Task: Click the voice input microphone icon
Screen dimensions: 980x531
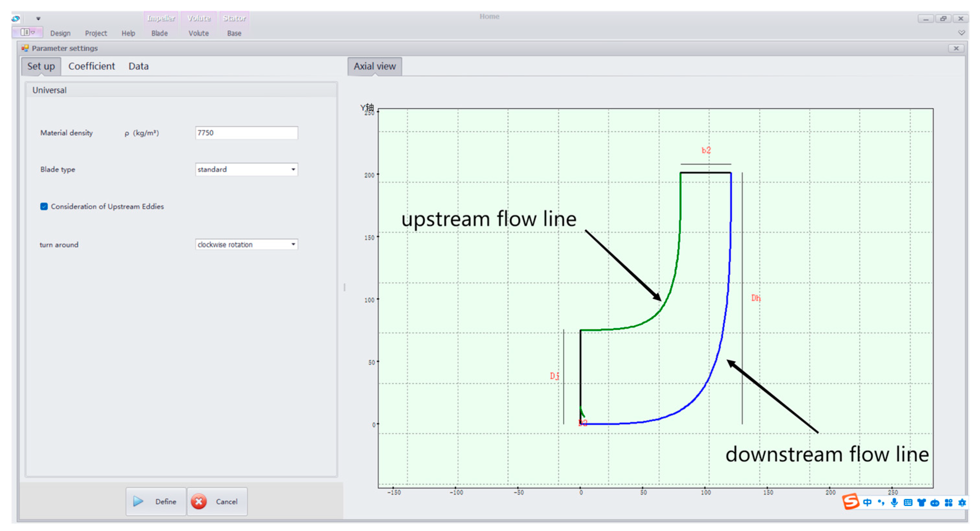Action: click(x=894, y=502)
